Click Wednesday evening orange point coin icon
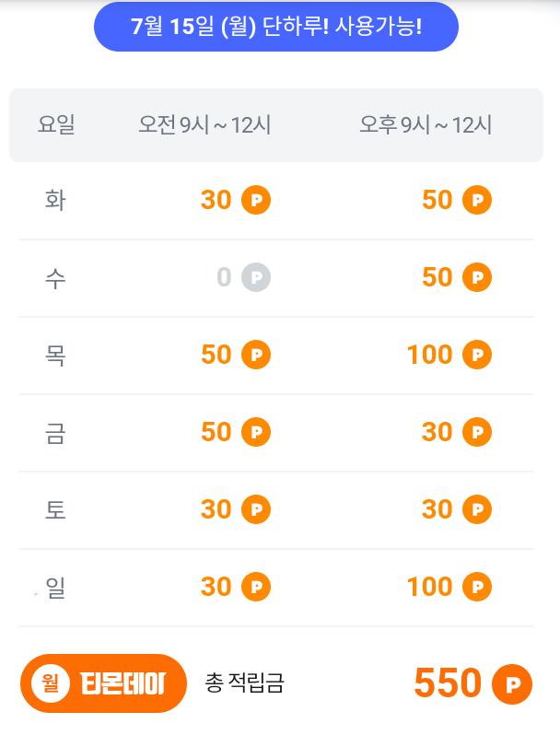Image resolution: width=560 pixels, height=735 pixels. (x=477, y=277)
